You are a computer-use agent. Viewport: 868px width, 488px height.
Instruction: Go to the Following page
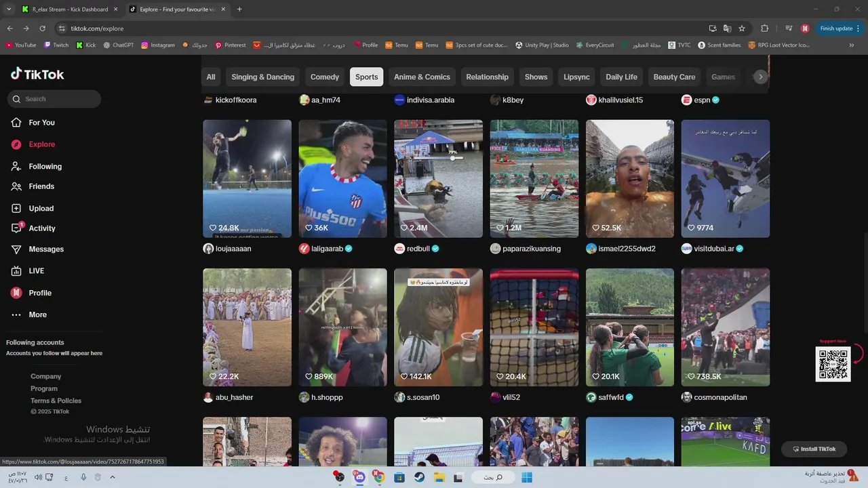click(x=45, y=167)
